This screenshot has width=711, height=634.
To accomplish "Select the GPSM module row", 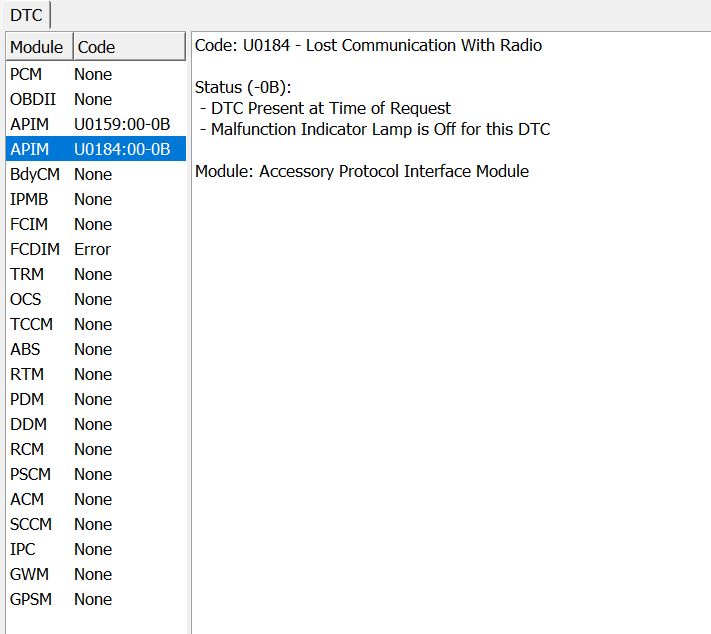I will click(96, 599).
